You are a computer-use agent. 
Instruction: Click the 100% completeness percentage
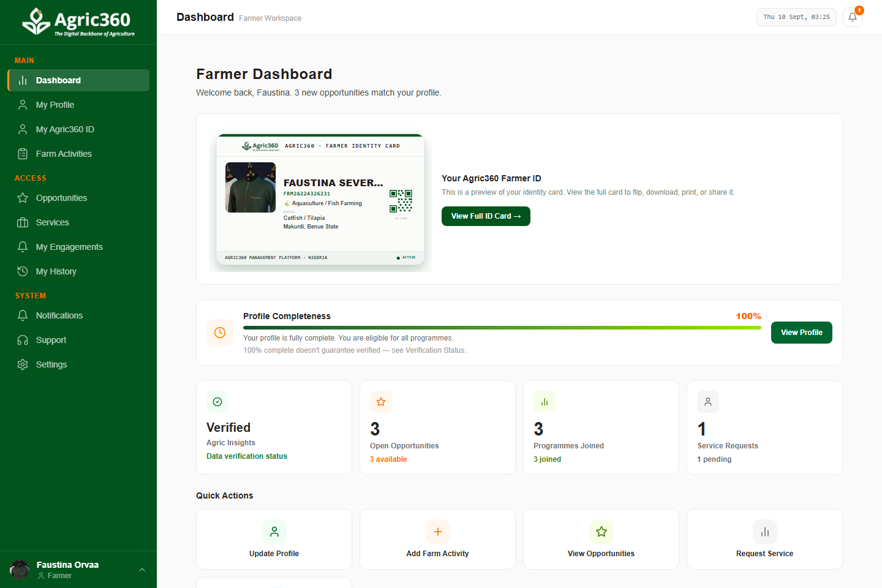(748, 316)
